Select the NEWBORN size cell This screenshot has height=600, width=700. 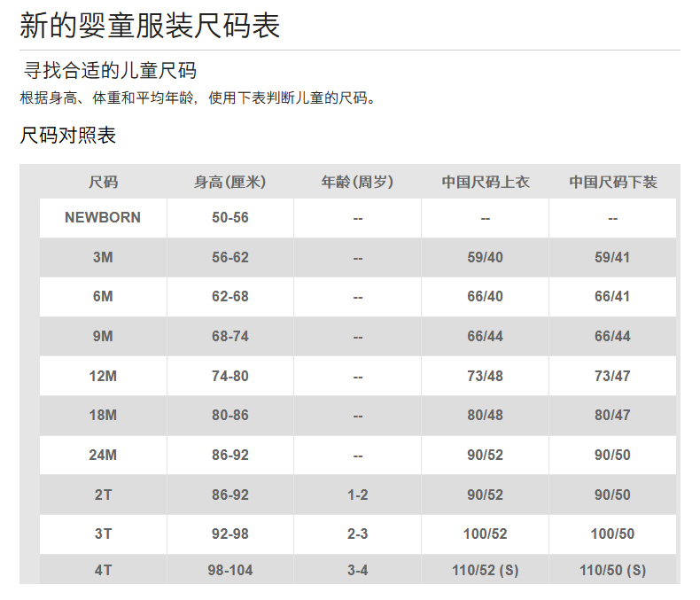point(103,217)
